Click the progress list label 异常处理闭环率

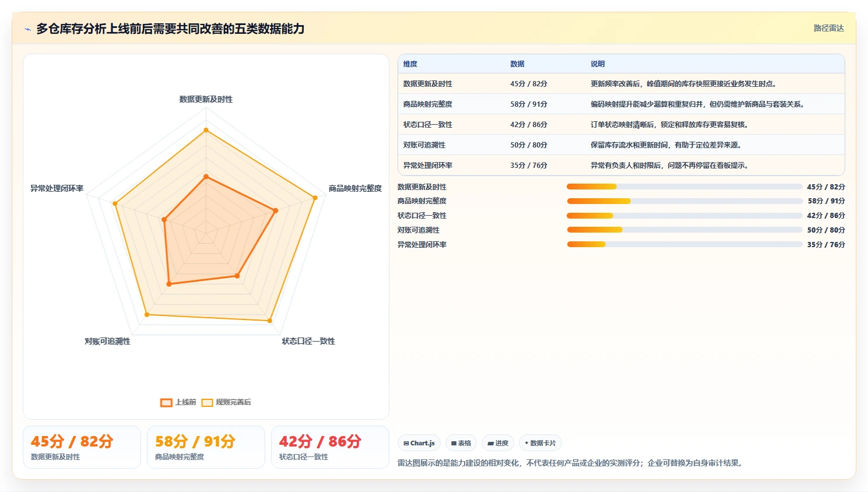pos(422,245)
